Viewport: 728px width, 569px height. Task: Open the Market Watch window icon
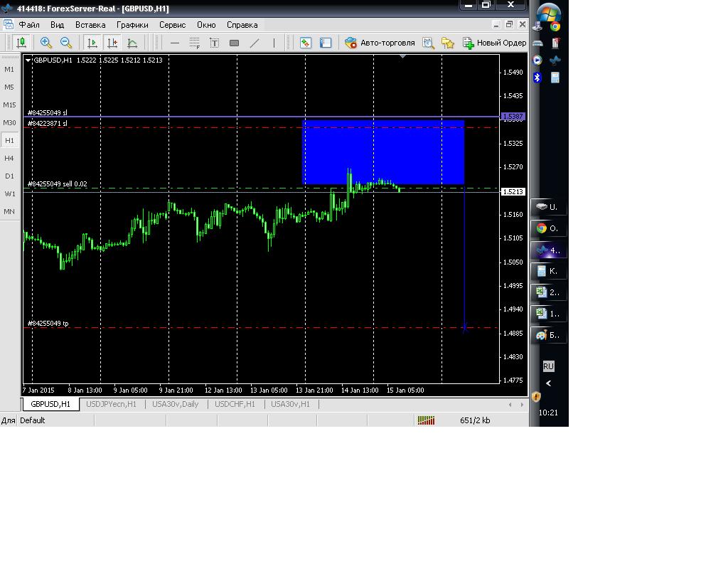pyautogui.click(x=306, y=43)
